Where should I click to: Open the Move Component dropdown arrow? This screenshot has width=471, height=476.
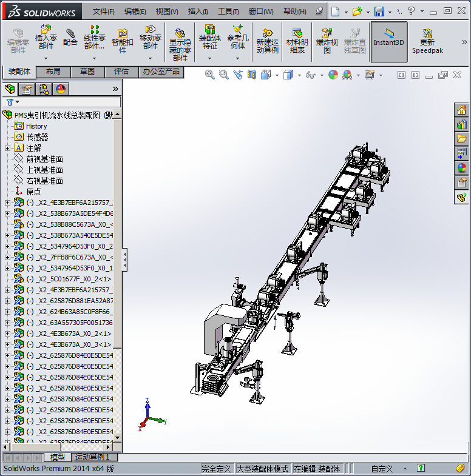pos(150,58)
